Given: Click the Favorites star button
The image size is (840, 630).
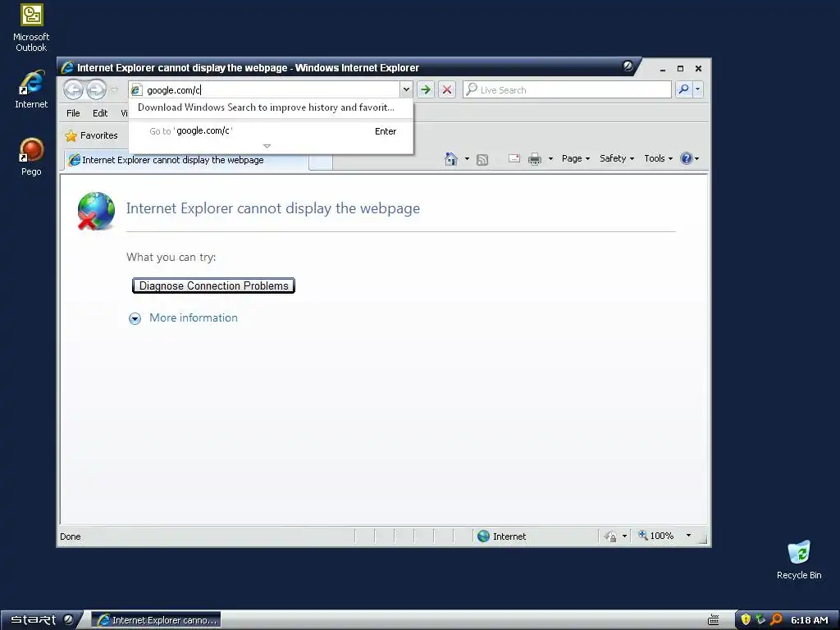Looking at the screenshot, I should click(91, 135).
